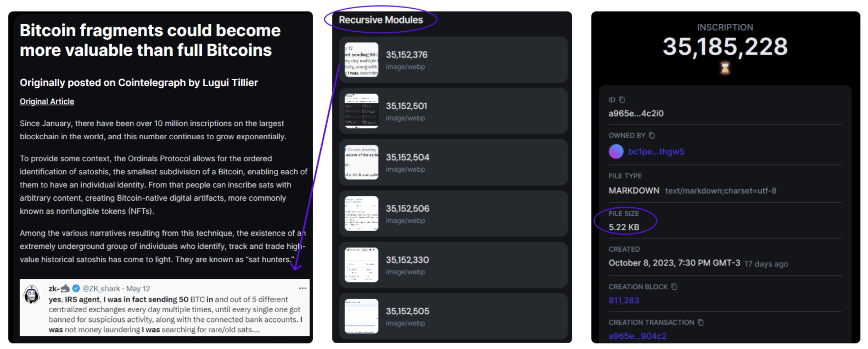Open the Original Article link
868x349 pixels.
pyautogui.click(x=47, y=102)
